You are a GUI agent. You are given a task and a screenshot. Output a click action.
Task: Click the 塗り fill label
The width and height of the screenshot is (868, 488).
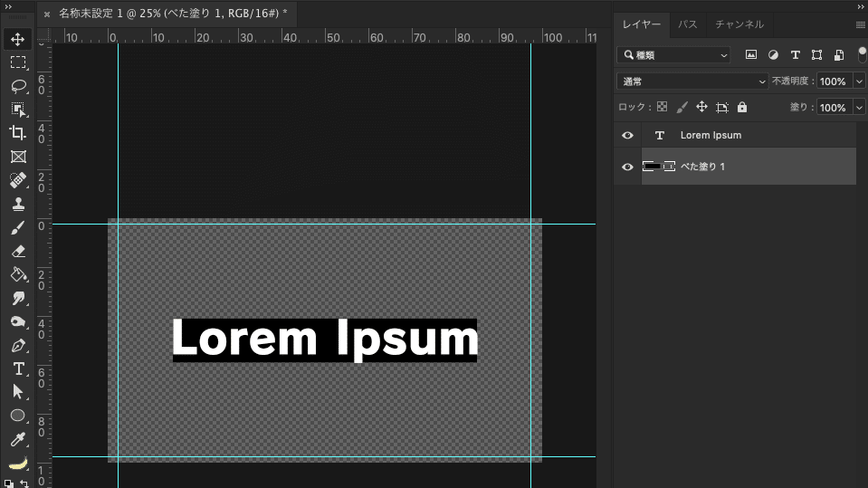802,107
